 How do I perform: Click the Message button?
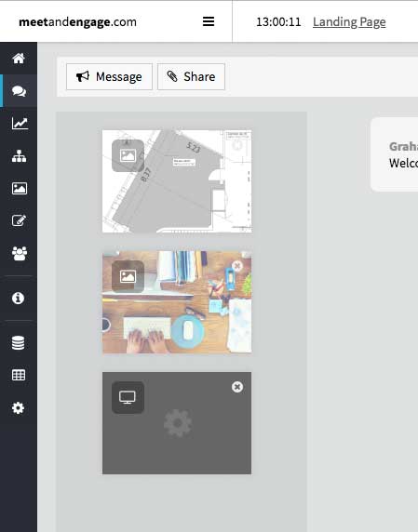[109, 76]
